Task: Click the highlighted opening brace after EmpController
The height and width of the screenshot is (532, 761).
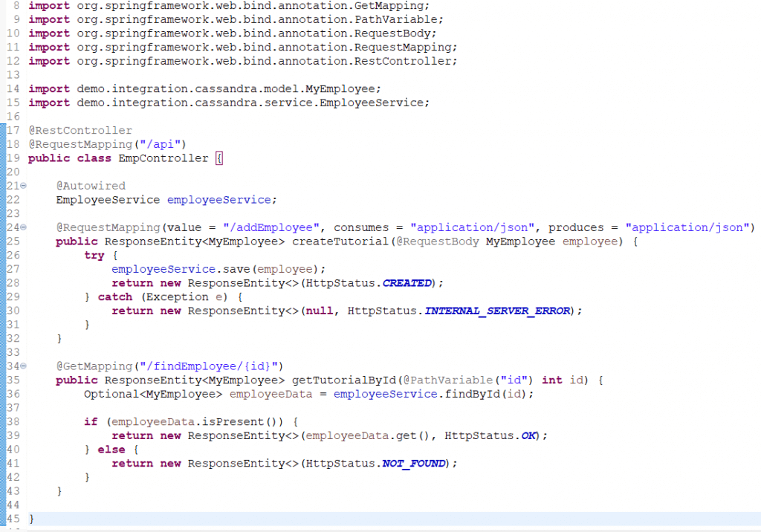Action: [219, 158]
